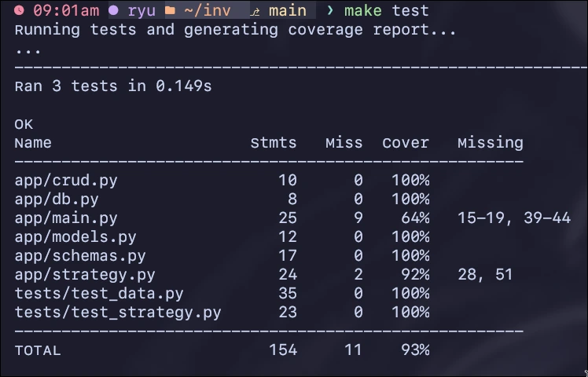This screenshot has height=377, width=588.
Task: Click the Missing column header
Action: [490, 143]
